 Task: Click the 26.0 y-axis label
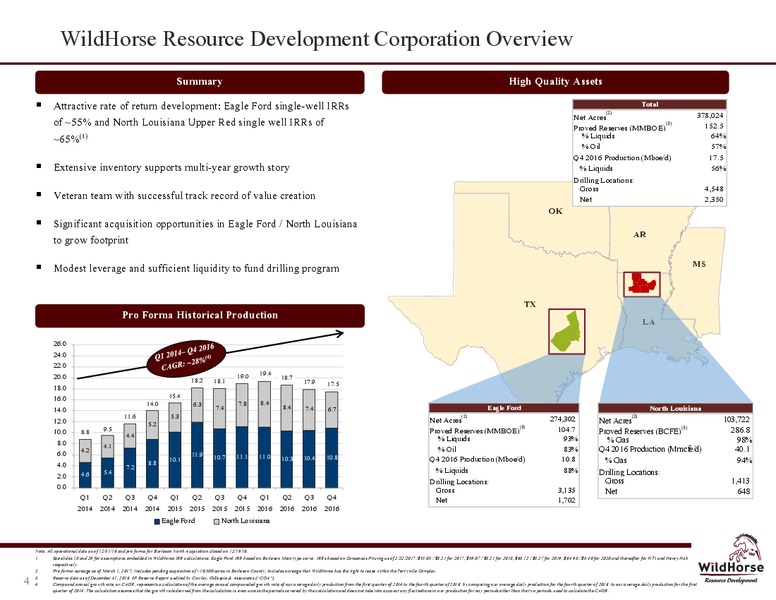coord(60,344)
